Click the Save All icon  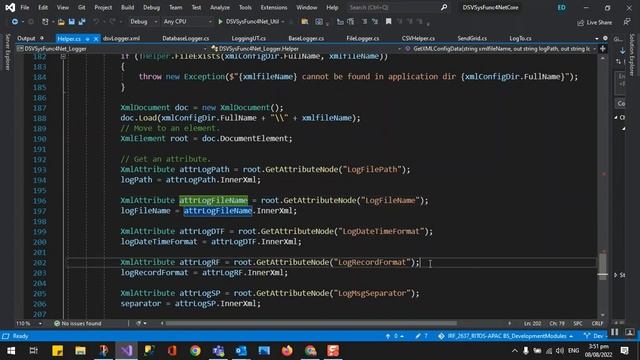(x=82, y=22)
